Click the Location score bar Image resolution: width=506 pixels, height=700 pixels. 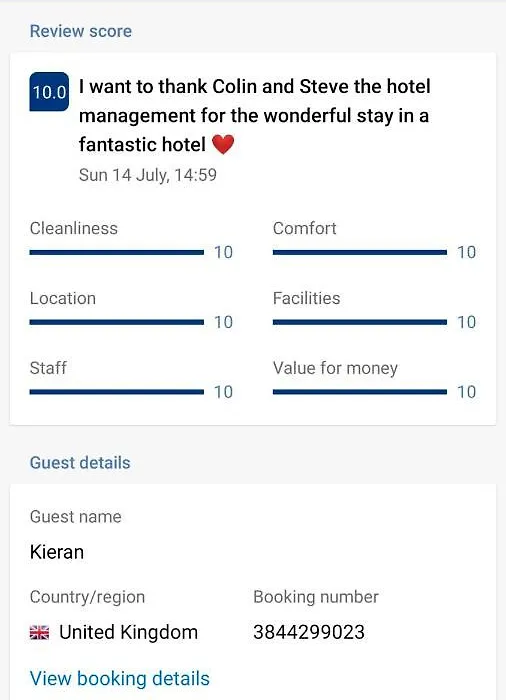click(x=117, y=322)
